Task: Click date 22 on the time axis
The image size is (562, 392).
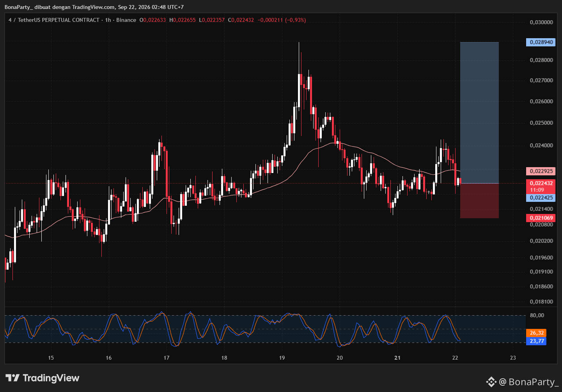Action: point(455,358)
